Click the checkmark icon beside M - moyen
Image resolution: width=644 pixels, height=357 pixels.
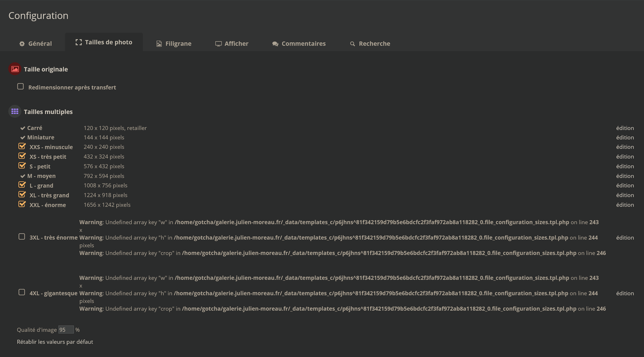coord(23,176)
